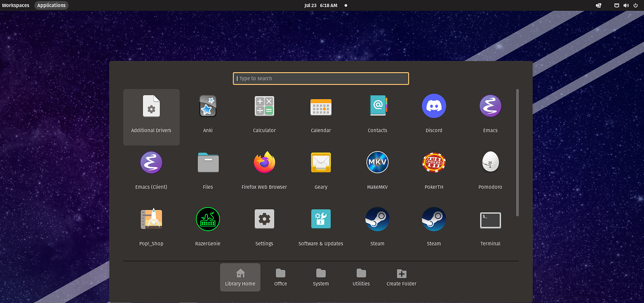Open the Terminal app
The image size is (644, 303).
click(x=490, y=230)
